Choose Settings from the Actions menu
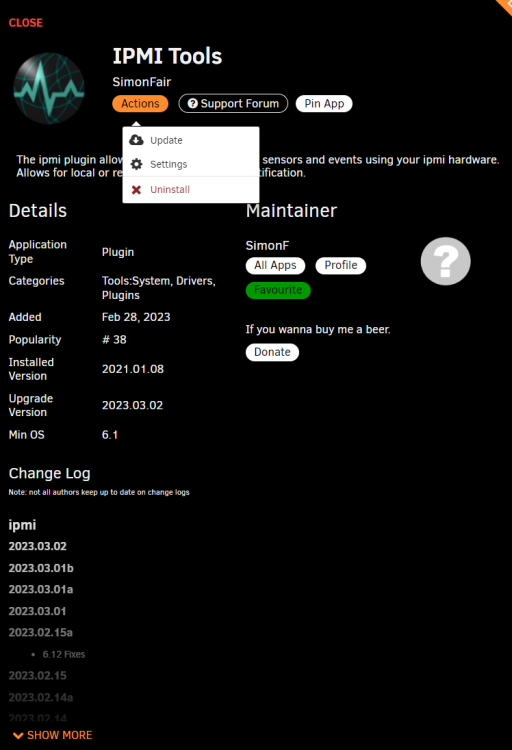This screenshot has width=512, height=750. 191,164
